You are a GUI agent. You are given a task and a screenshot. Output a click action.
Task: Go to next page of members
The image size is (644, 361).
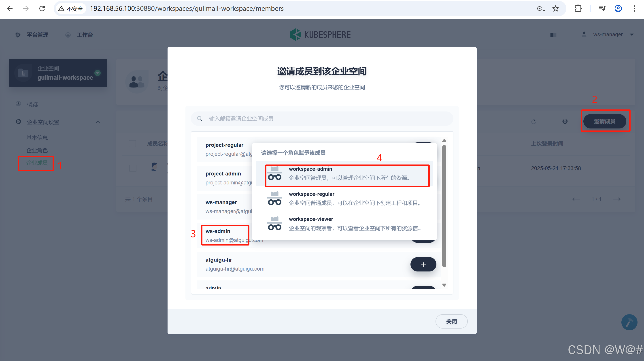point(617,199)
